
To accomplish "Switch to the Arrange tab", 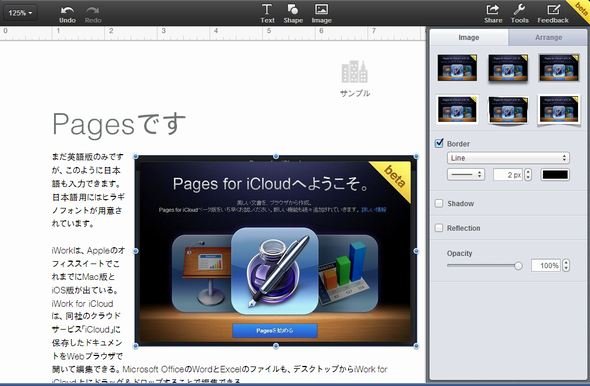I will (548, 37).
